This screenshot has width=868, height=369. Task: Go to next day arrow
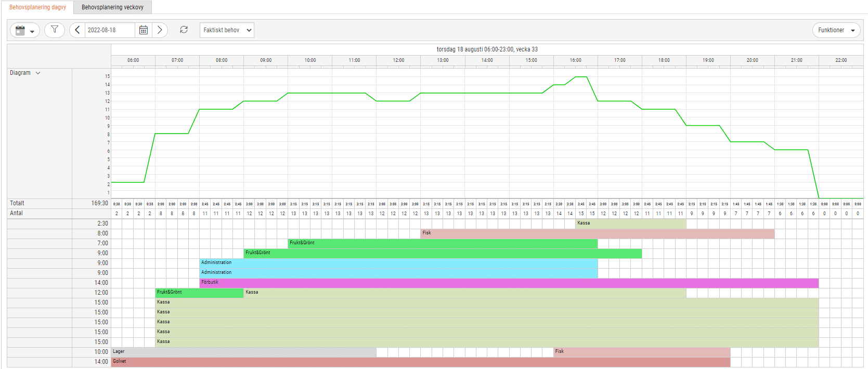pos(160,30)
